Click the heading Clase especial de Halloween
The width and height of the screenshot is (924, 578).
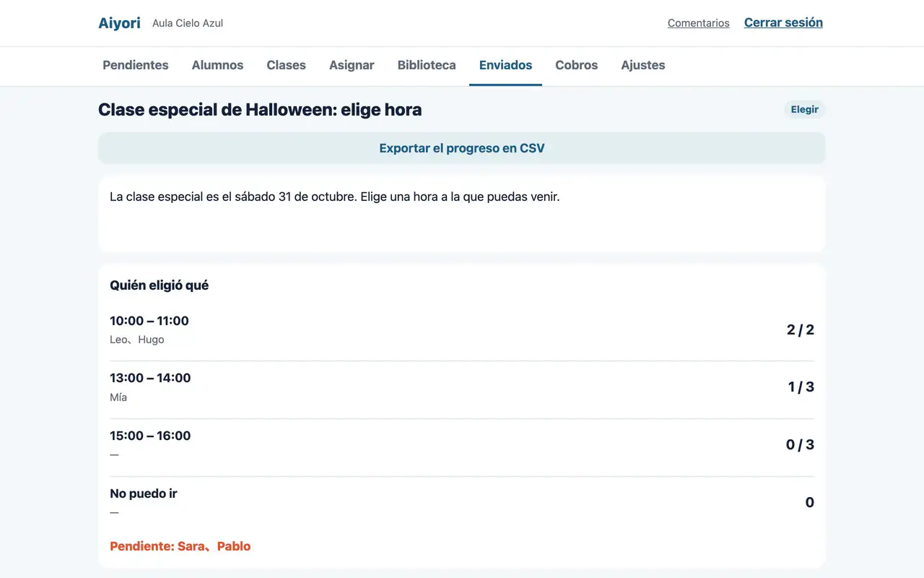click(x=260, y=110)
